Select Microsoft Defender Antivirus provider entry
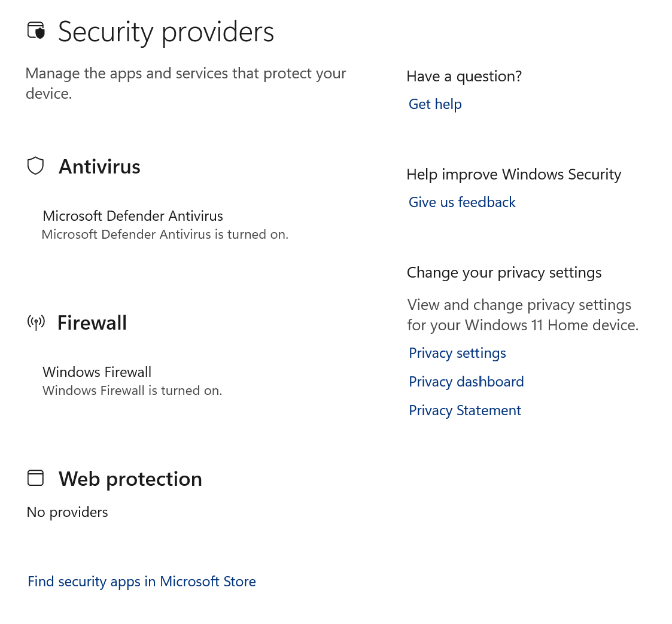672x624 pixels. (x=133, y=216)
